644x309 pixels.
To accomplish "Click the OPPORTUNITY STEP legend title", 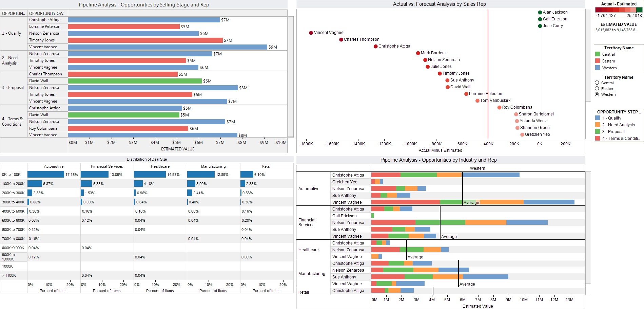I will click(x=619, y=112).
